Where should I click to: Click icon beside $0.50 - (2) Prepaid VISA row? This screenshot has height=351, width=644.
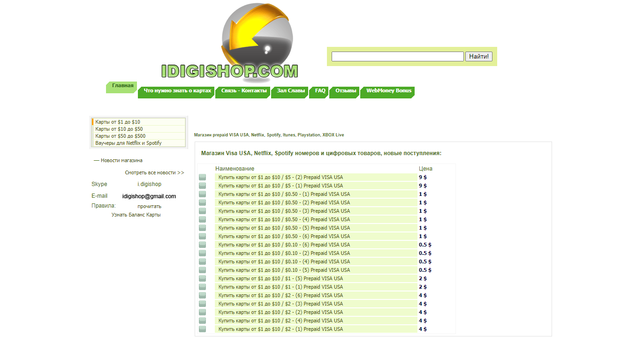tap(203, 202)
